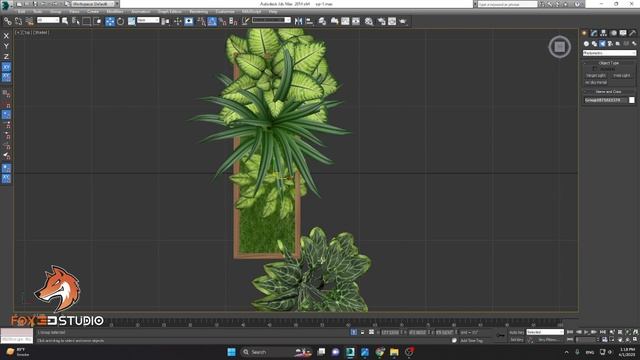This screenshot has height=360, width=640.
Task: Choose the Bind to Space Warp tool
Action: tap(29, 21)
